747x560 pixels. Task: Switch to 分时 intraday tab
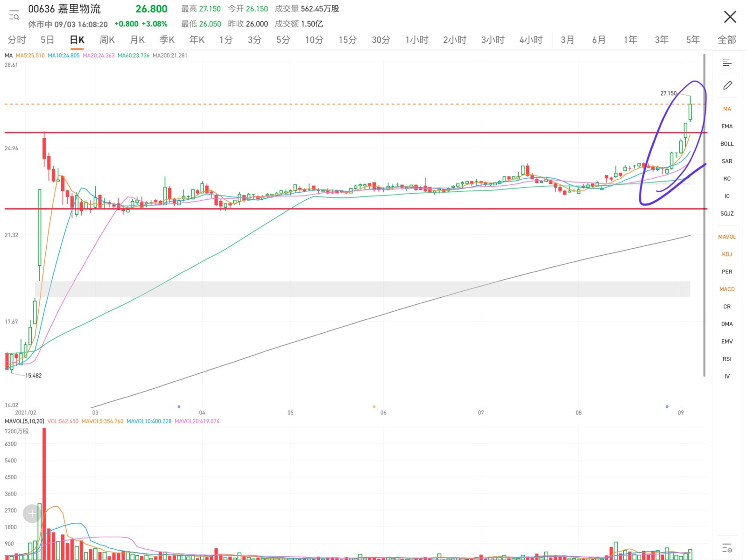tap(17, 40)
